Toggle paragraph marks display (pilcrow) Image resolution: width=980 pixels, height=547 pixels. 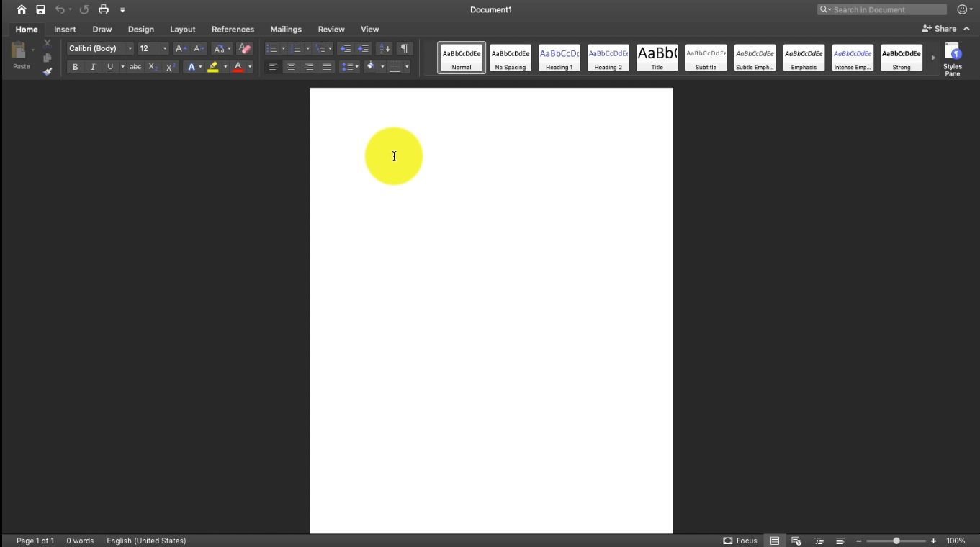coord(404,48)
